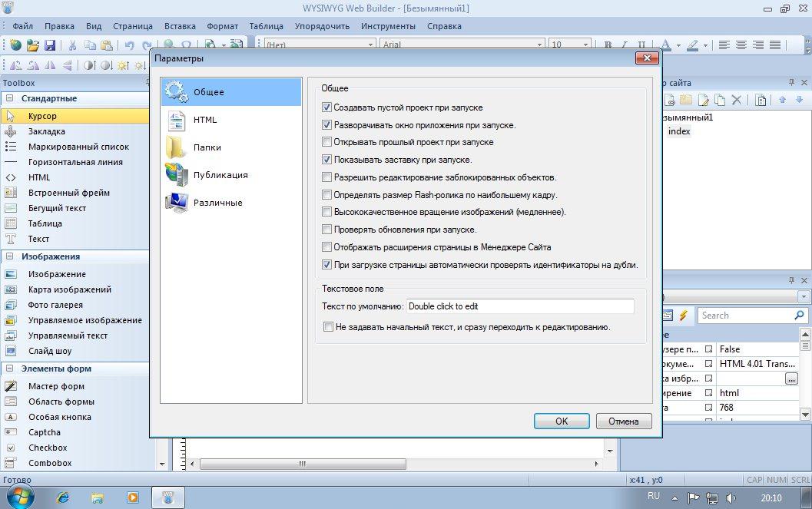
Task: Enable 'Определять размер Flash-ролика' checkbox
Action: tap(326, 194)
